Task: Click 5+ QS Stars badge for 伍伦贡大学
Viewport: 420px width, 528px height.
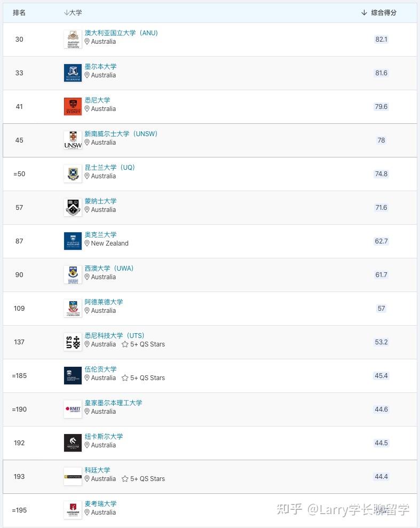Action: click(143, 378)
